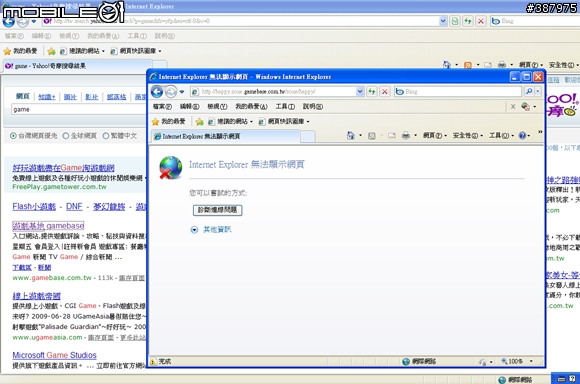This screenshot has height=384, width=580.
Task: Open recent pages dropdown in front window
Action: pos(182,92)
